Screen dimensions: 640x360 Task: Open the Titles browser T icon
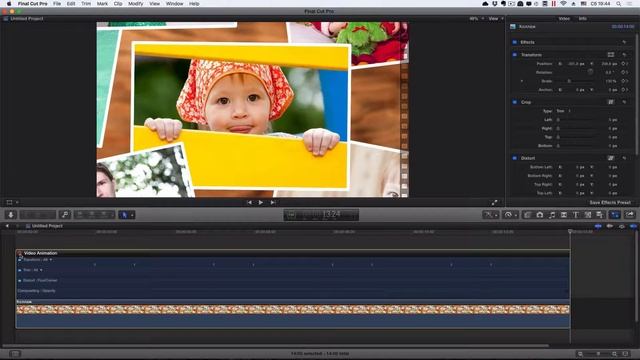pyautogui.click(x=576, y=215)
